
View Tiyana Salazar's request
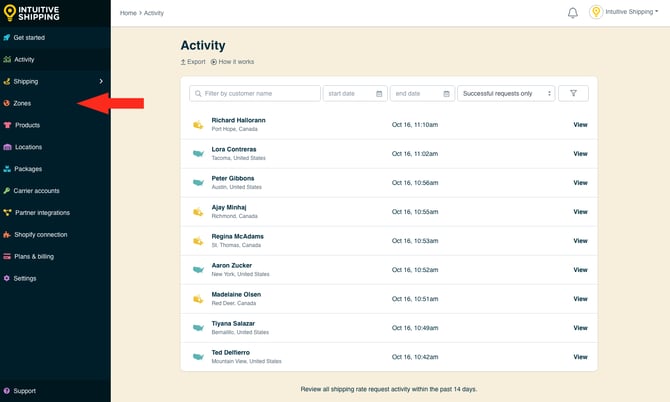tap(580, 328)
